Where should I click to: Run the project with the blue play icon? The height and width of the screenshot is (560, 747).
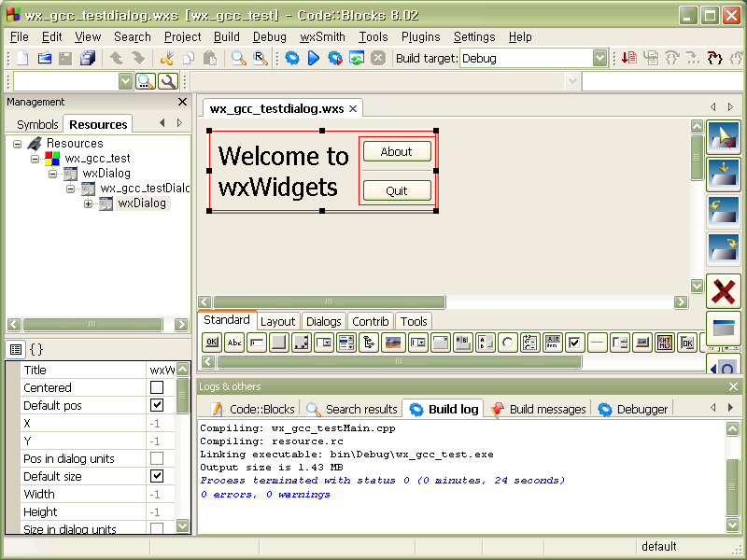(x=314, y=59)
